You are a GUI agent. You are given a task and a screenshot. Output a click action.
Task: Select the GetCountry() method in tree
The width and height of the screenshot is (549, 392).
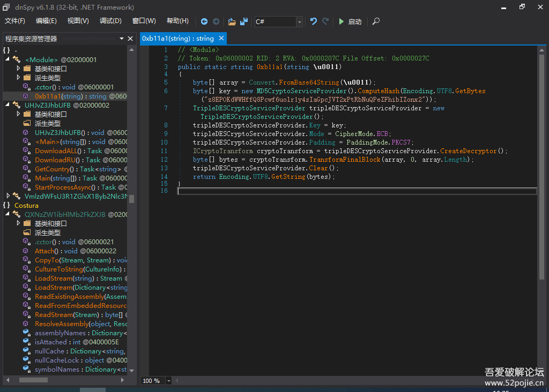pyautogui.click(x=55, y=169)
